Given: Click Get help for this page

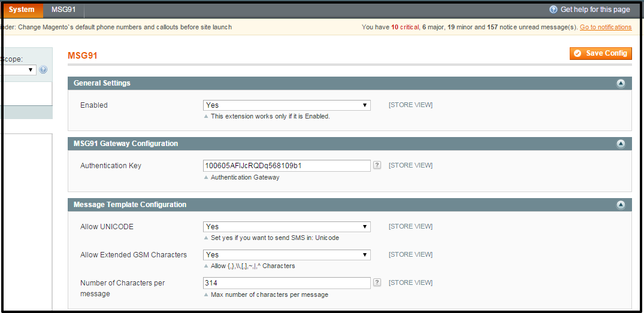Looking at the screenshot, I should 595,10.
